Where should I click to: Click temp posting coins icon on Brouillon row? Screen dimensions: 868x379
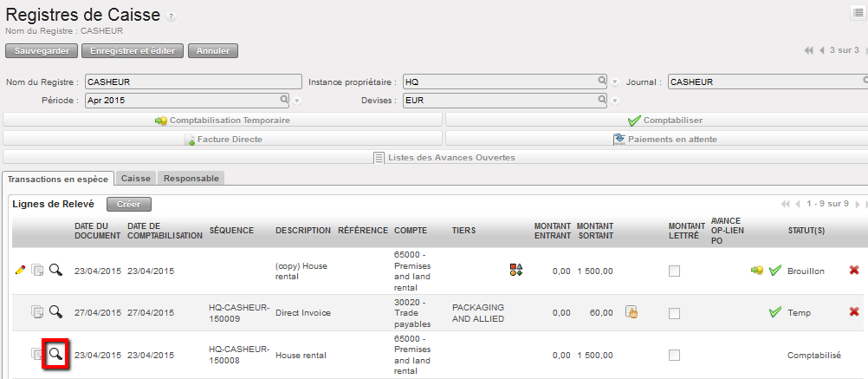coord(756,271)
